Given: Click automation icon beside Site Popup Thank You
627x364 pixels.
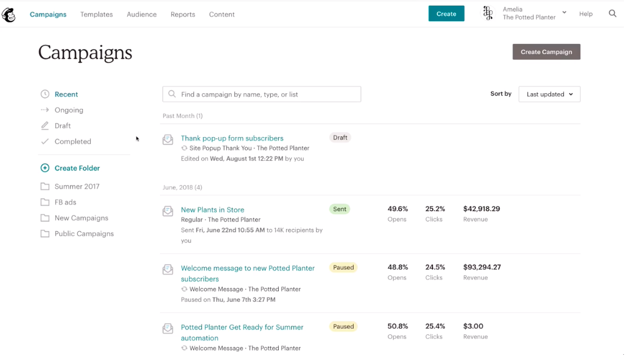Looking at the screenshot, I should (184, 148).
